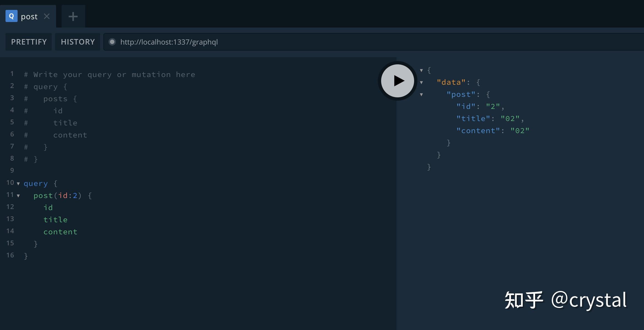Open the HISTORY panel
The image size is (644, 330).
click(78, 42)
